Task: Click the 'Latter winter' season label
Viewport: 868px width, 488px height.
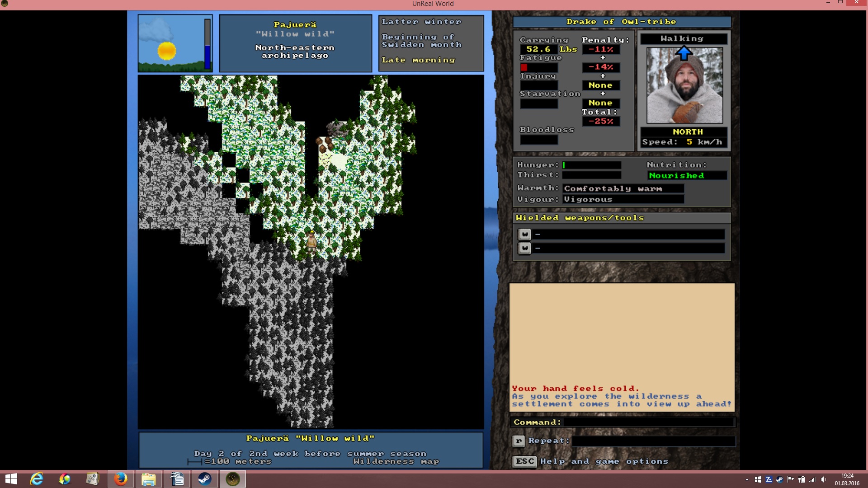Action: coord(421,22)
